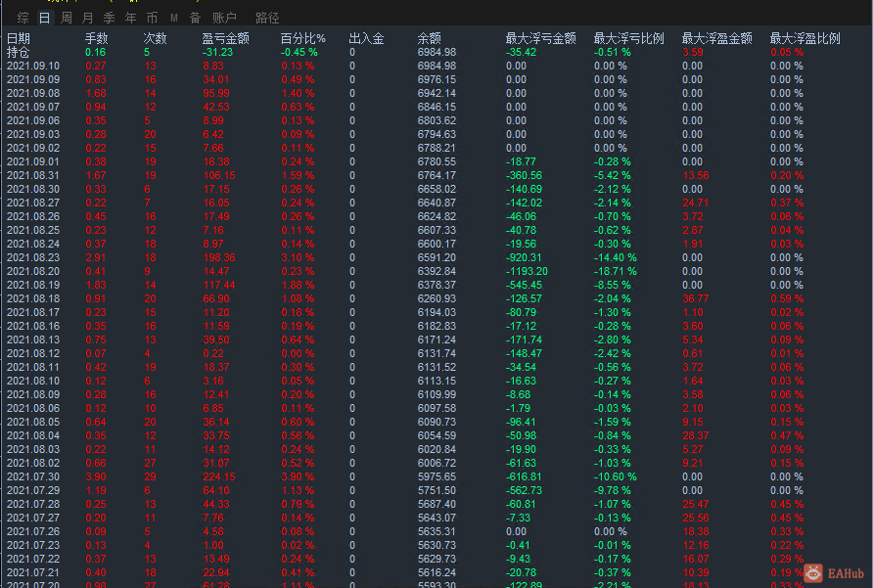Click the loss ratio -18.71 %
The height and width of the screenshot is (588, 873).
(x=616, y=271)
